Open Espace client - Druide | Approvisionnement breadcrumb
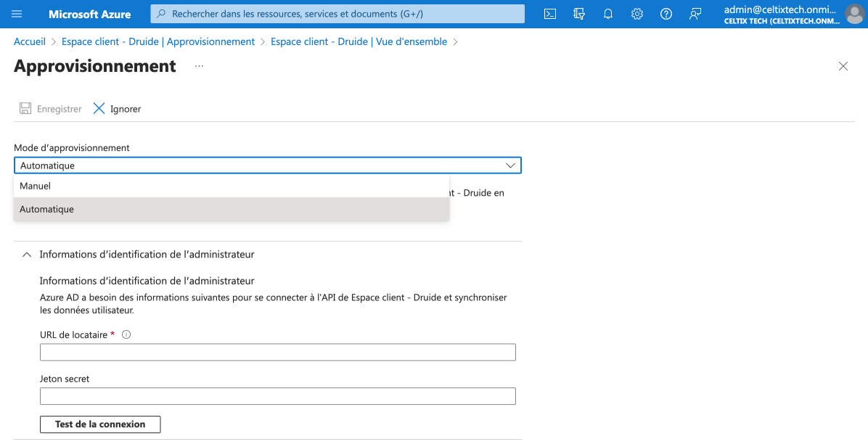The width and height of the screenshot is (868, 447). pyautogui.click(x=158, y=41)
